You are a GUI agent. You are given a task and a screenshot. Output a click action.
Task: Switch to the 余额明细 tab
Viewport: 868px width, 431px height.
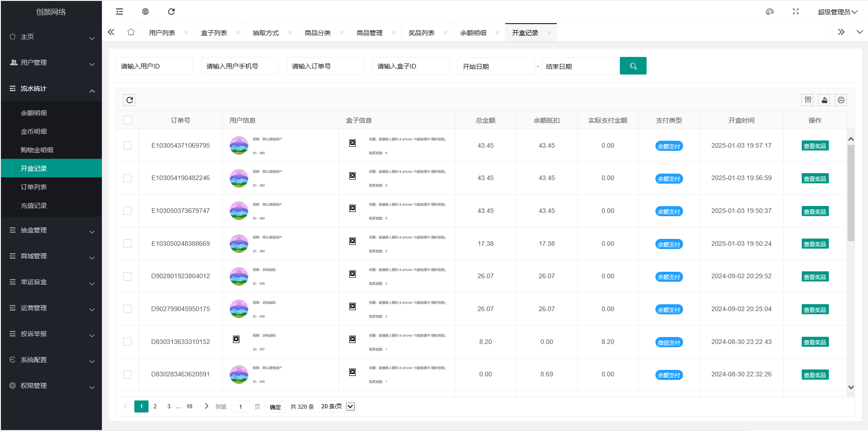click(x=474, y=32)
